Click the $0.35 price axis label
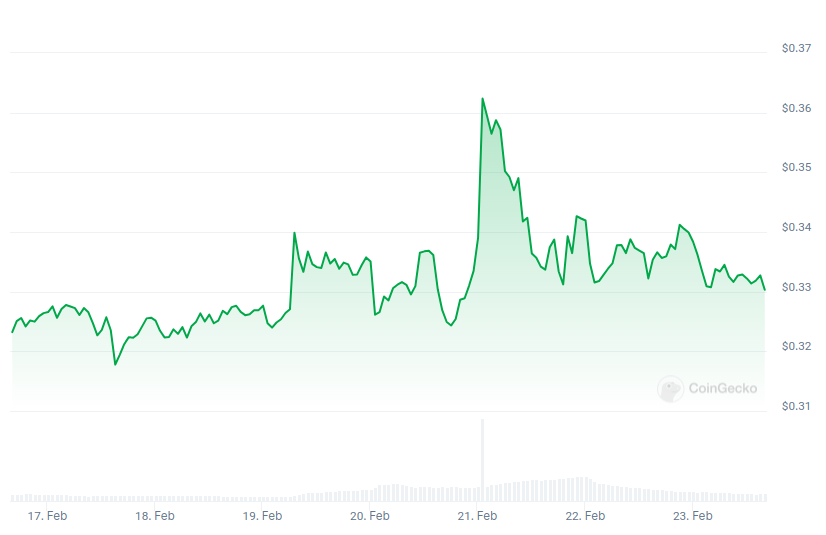This screenshot has width=826, height=535. click(796, 167)
